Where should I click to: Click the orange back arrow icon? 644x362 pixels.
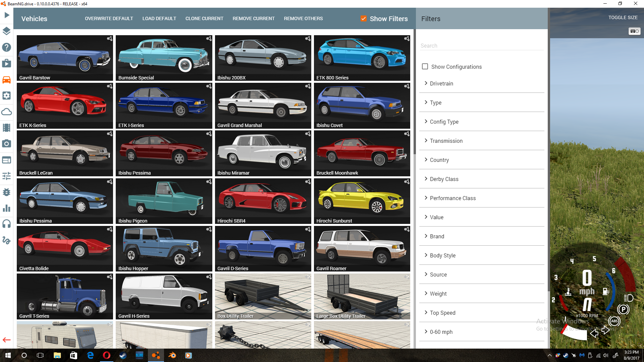(x=7, y=340)
